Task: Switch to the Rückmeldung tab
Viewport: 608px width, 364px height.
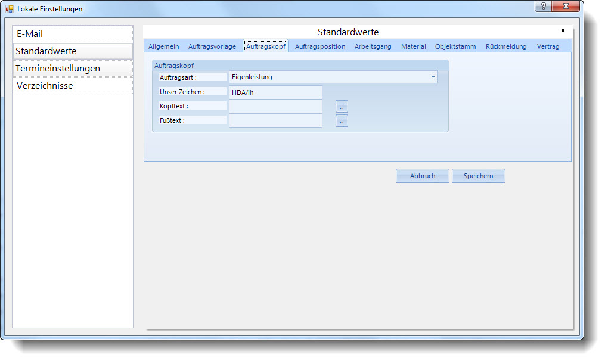Action: pos(506,46)
